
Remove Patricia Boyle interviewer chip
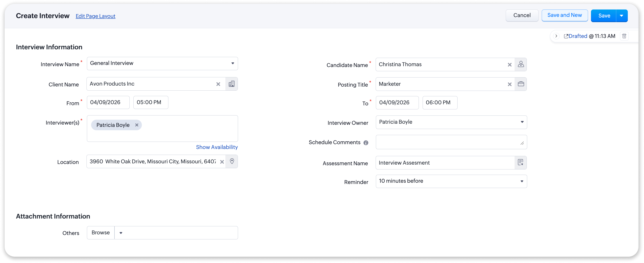click(x=137, y=125)
